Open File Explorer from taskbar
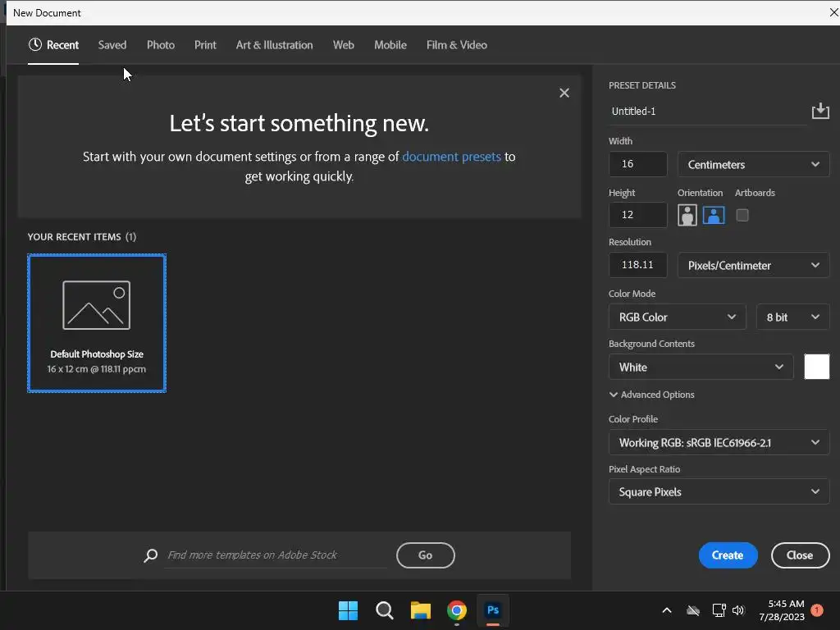 (x=421, y=610)
